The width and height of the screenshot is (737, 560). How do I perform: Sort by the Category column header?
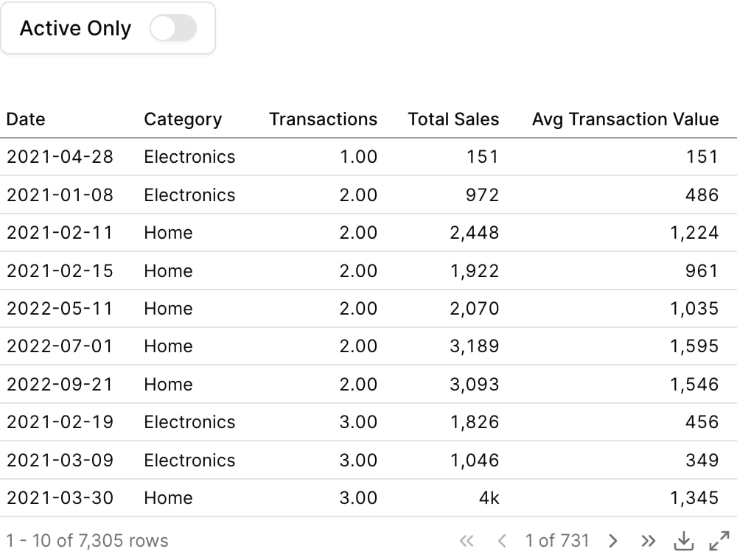click(183, 119)
